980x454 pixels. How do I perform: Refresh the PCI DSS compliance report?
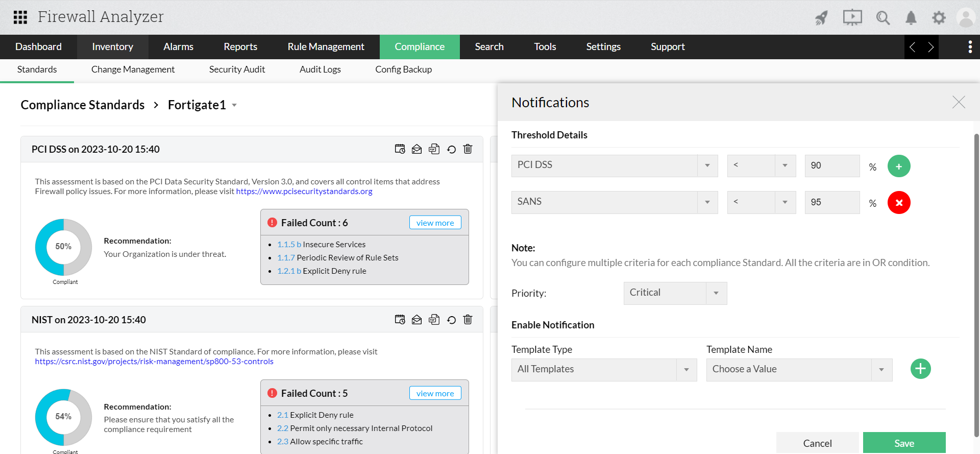pyautogui.click(x=451, y=149)
